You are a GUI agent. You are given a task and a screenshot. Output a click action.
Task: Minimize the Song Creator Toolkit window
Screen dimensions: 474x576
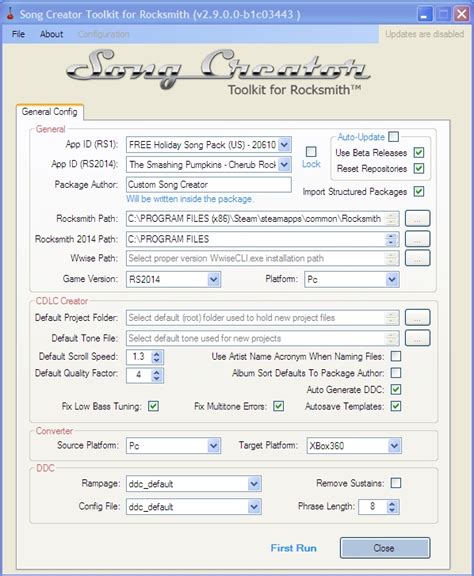tap(425, 15)
